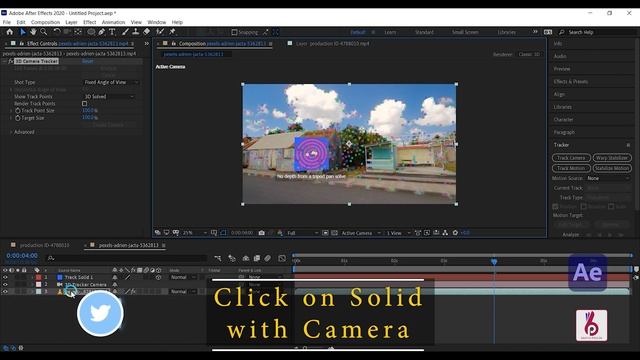Select the Type text tool
The image size is (640, 360).
pyautogui.click(x=112, y=32)
